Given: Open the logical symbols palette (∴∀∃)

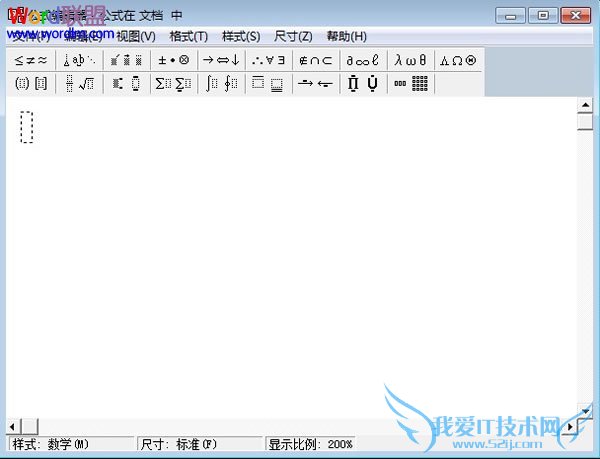Looking at the screenshot, I should click(269, 60).
